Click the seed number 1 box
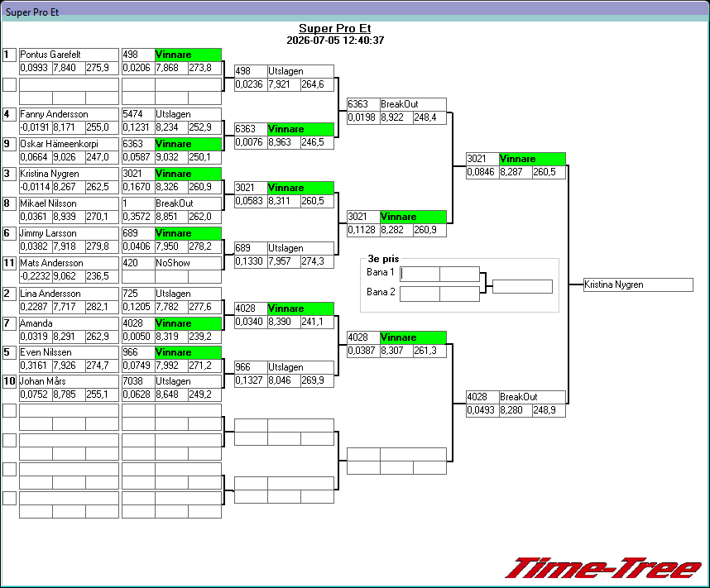This screenshot has height=588, width=710. coord(9,55)
